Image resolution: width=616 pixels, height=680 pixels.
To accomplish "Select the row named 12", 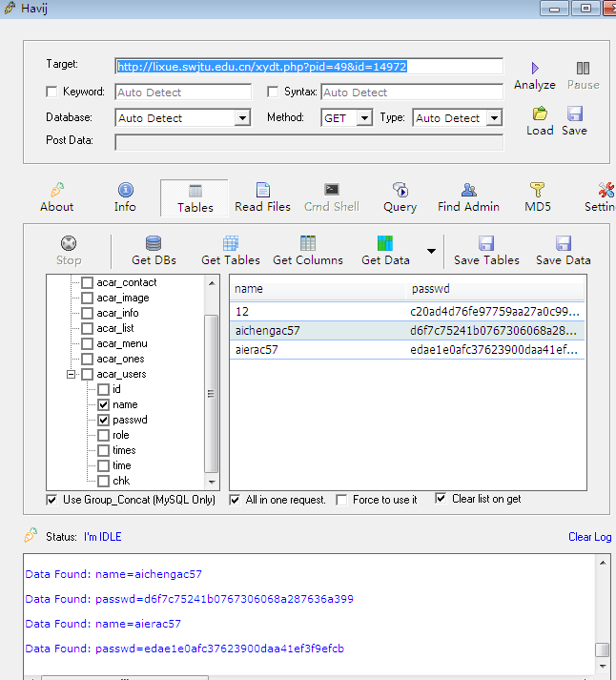I will point(407,311).
